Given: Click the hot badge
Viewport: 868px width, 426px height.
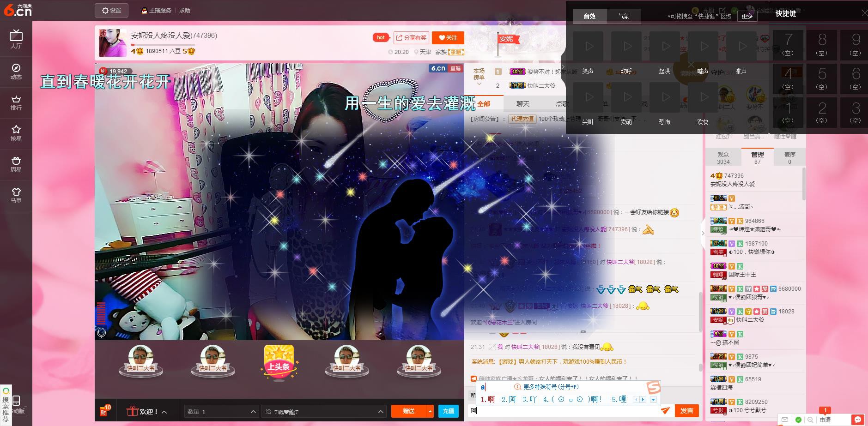Looking at the screenshot, I should click(x=381, y=38).
